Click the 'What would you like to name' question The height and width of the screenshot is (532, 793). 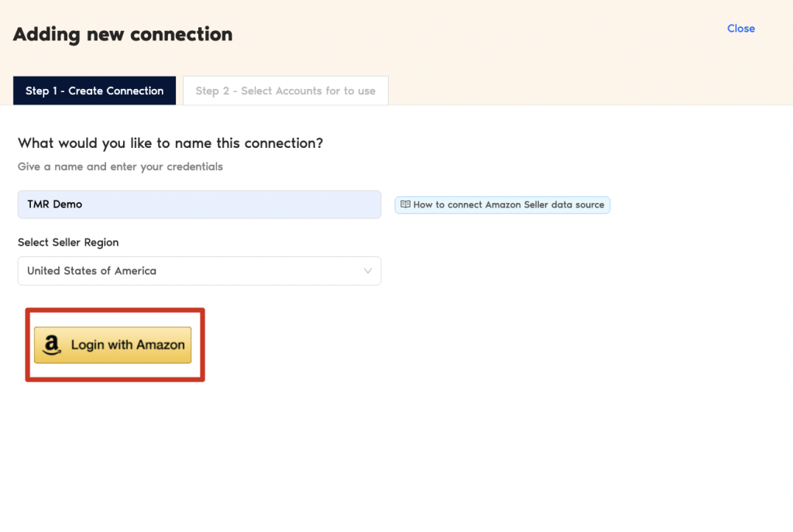[170, 143]
